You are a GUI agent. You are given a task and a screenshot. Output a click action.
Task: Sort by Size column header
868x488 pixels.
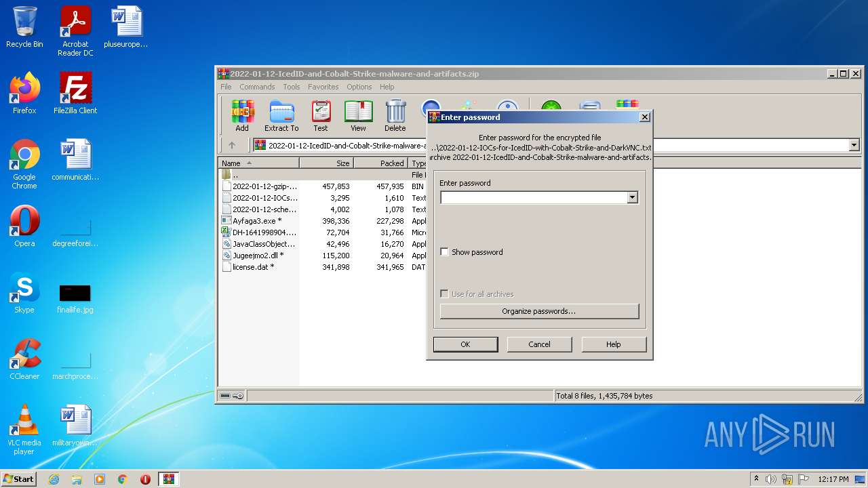tap(326, 163)
